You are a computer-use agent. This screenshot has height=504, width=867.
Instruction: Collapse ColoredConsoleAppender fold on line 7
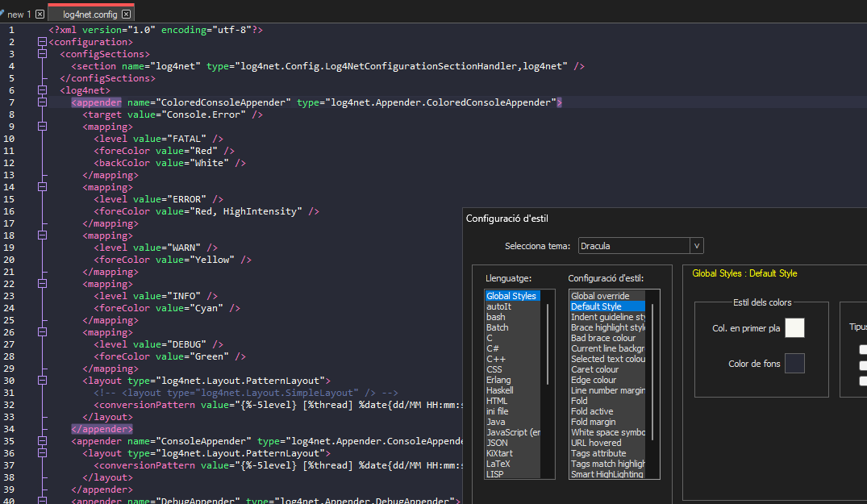pyautogui.click(x=42, y=102)
